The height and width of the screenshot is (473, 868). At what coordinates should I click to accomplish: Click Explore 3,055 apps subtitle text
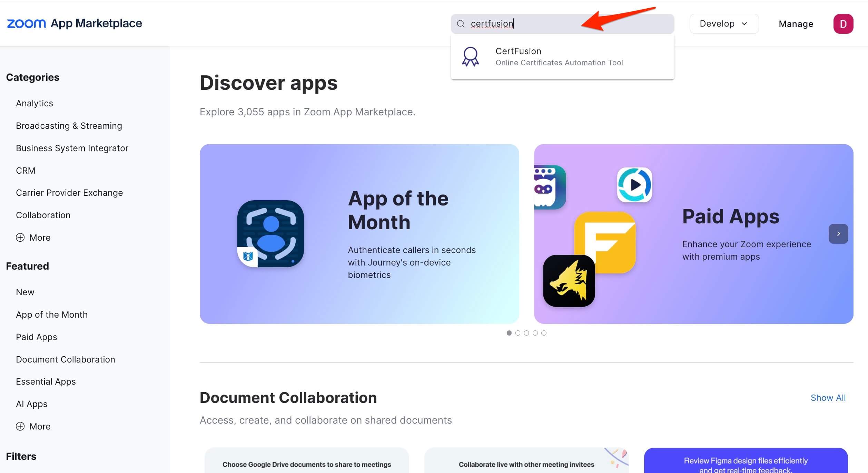tap(307, 112)
